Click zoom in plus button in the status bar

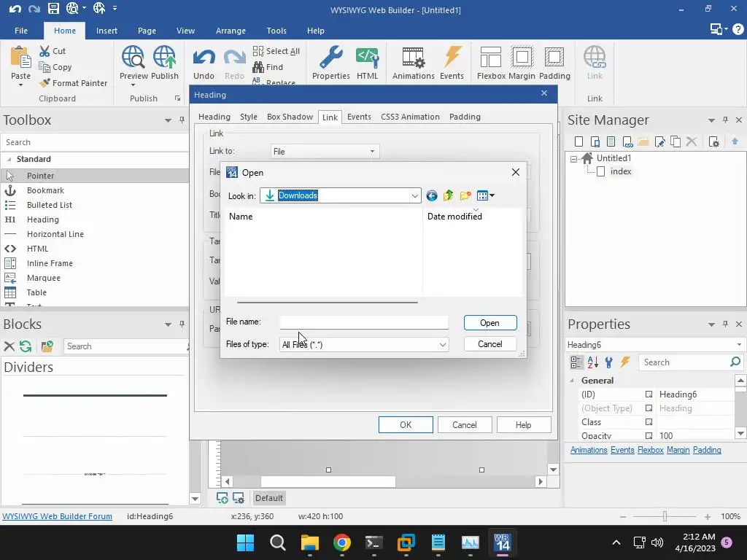point(708,516)
